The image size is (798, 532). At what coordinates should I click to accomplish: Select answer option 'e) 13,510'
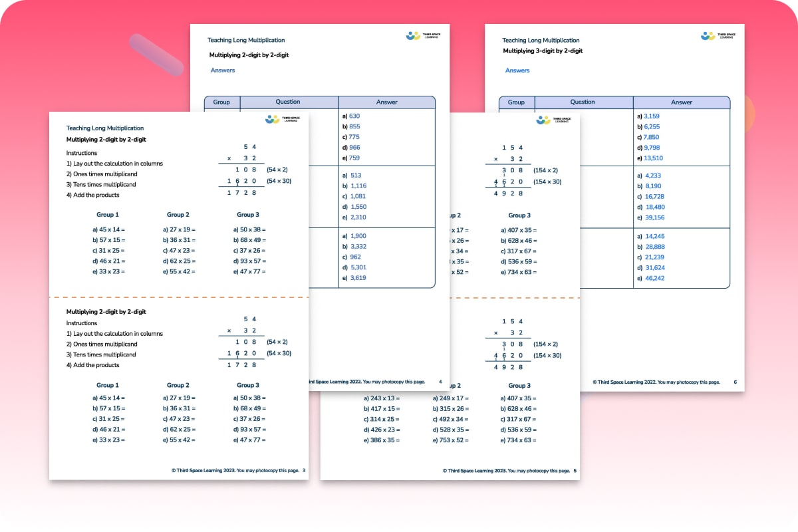click(652, 158)
